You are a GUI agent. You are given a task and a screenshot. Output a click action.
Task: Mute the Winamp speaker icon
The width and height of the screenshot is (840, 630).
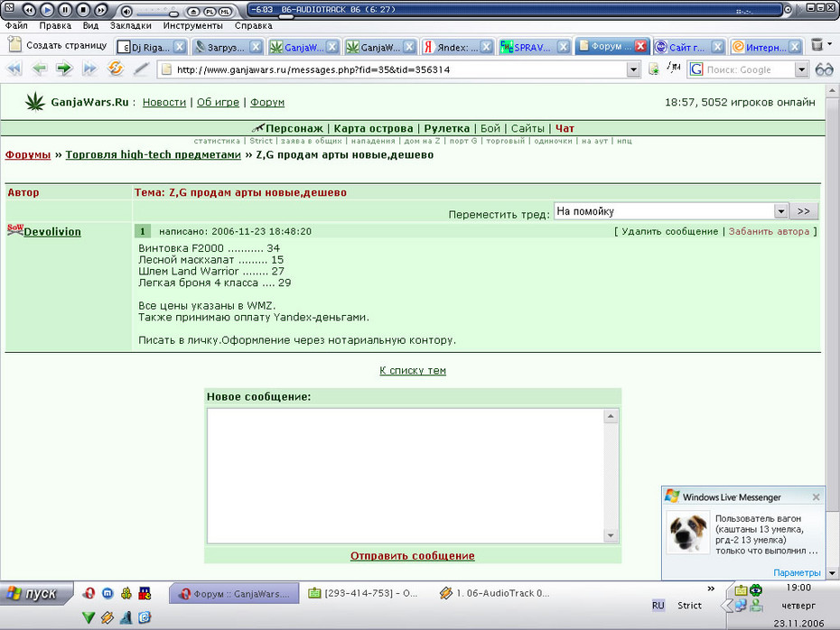tap(126, 11)
